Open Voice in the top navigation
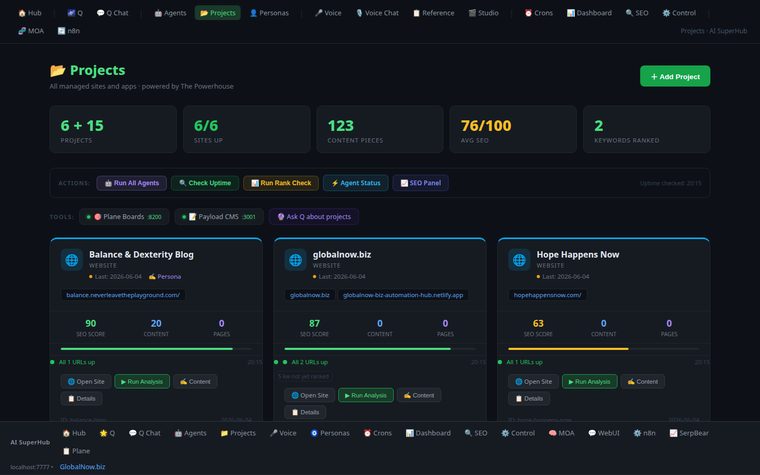Screen dimensions: 760x475 [x=328, y=13]
